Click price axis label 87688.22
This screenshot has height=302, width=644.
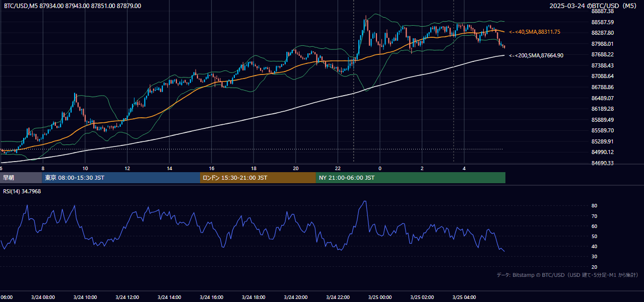tap(603, 54)
